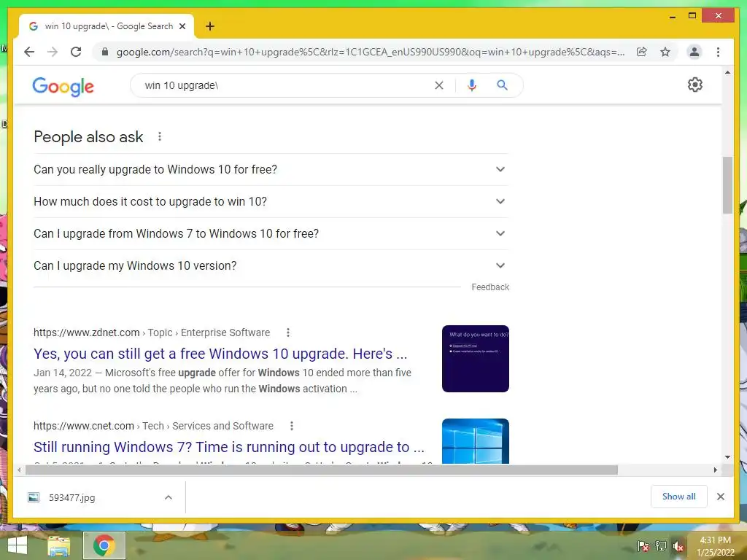Bookmark this page with the star

point(665,52)
